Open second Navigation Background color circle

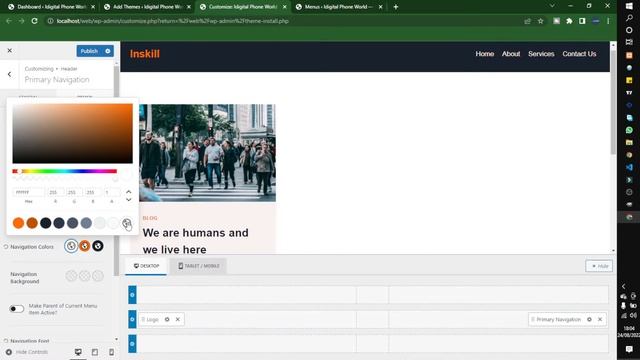(84, 276)
